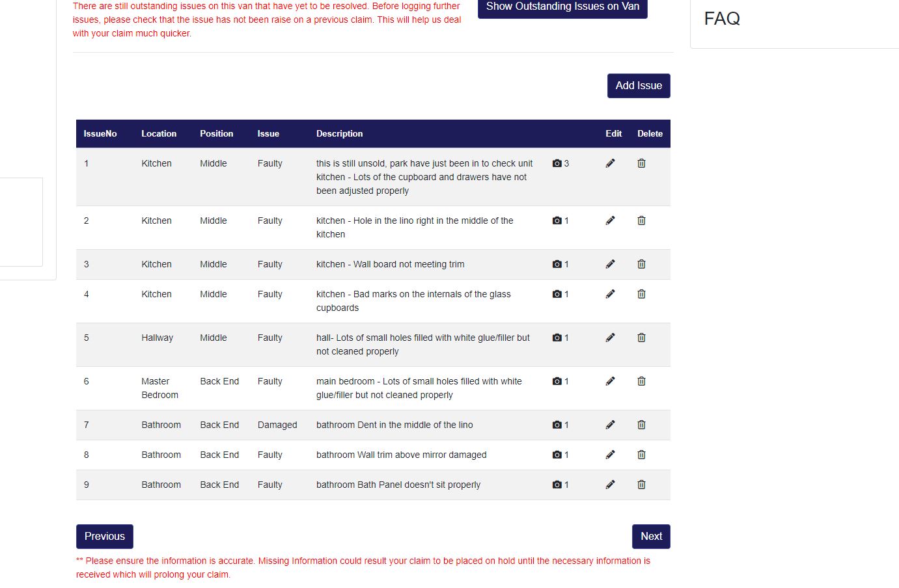The image size is (899, 588).
Task: Delete issue 2 using the trash icon
Action: point(641,220)
